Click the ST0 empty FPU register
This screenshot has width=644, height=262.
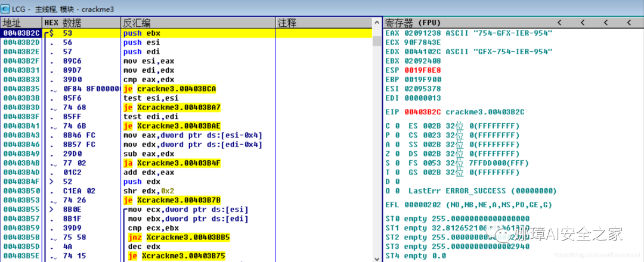tap(457, 219)
